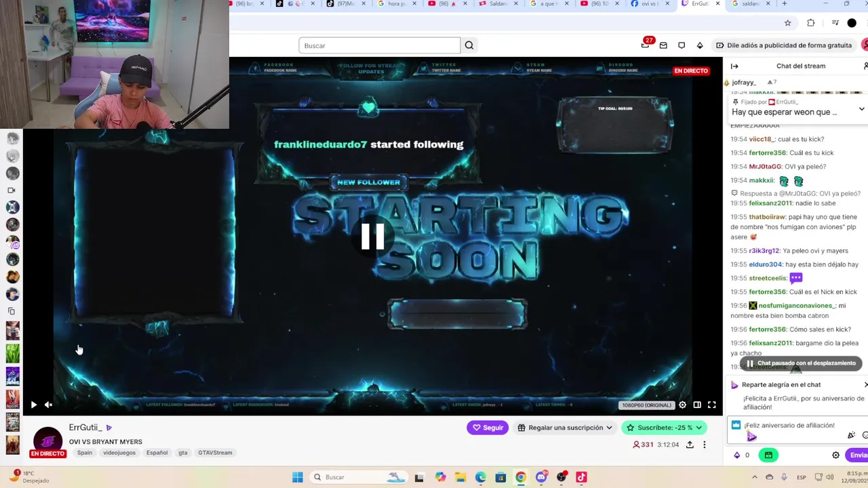Open the chat settings gear
Screen dimensions: 868x488
coord(835,455)
